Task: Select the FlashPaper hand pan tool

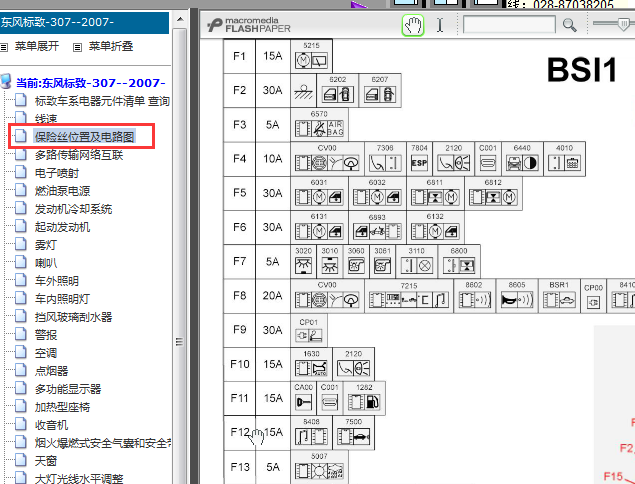Action: click(413, 26)
